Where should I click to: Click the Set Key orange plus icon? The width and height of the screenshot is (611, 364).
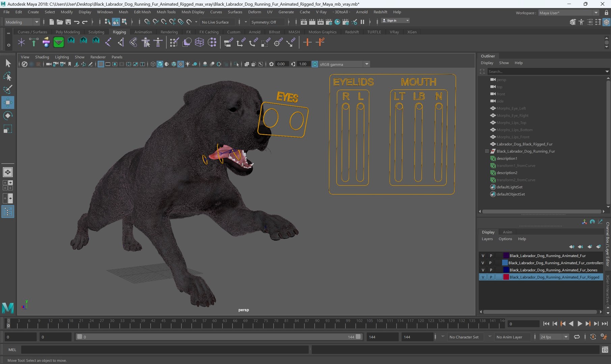pyautogui.click(x=307, y=42)
